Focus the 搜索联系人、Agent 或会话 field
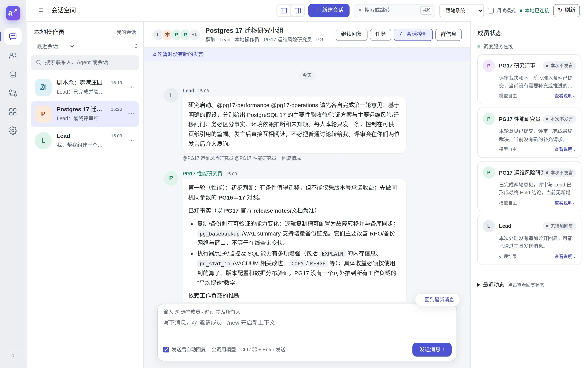 (x=85, y=63)
